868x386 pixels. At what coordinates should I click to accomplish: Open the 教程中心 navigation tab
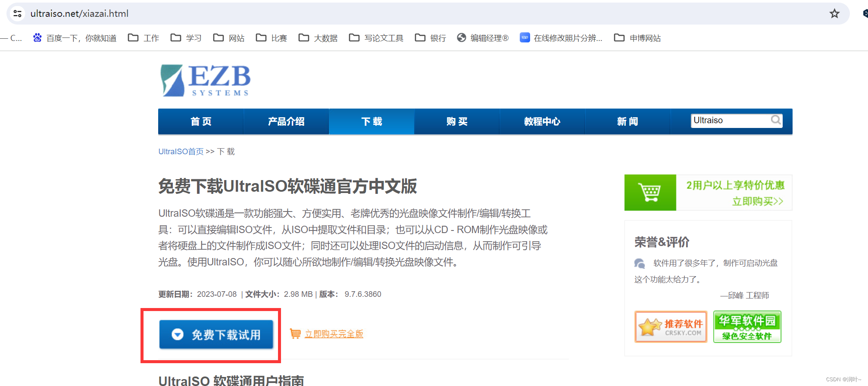[x=542, y=121]
